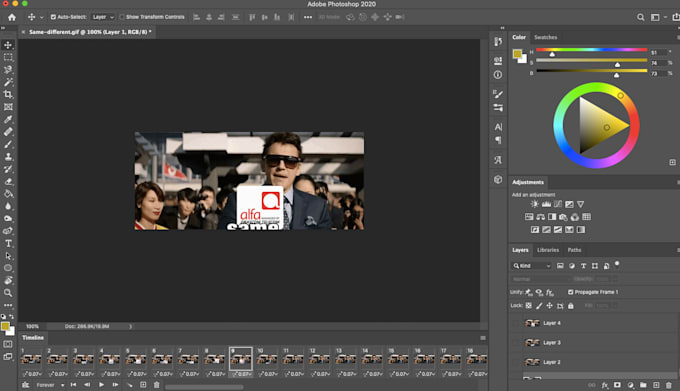Open the Character panel icon
Screen dimensions: 680x391
click(x=498, y=127)
